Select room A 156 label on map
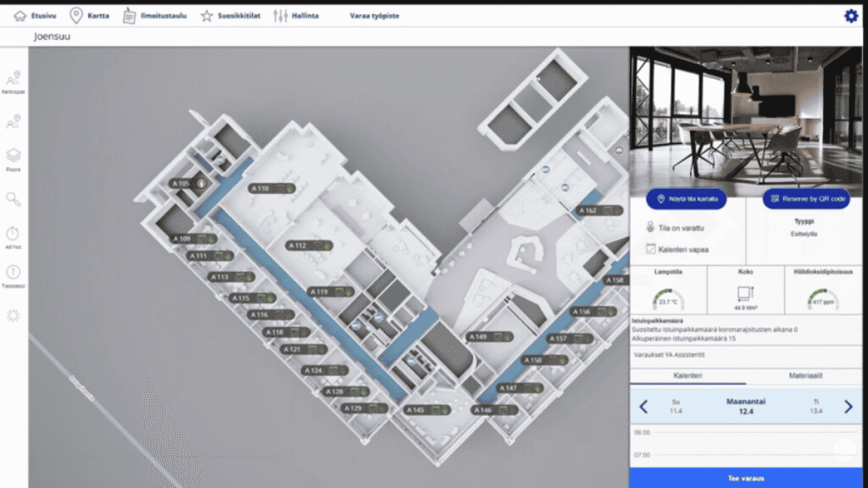Screen dimensions: 868x488 pyautogui.click(x=593, y=312)
